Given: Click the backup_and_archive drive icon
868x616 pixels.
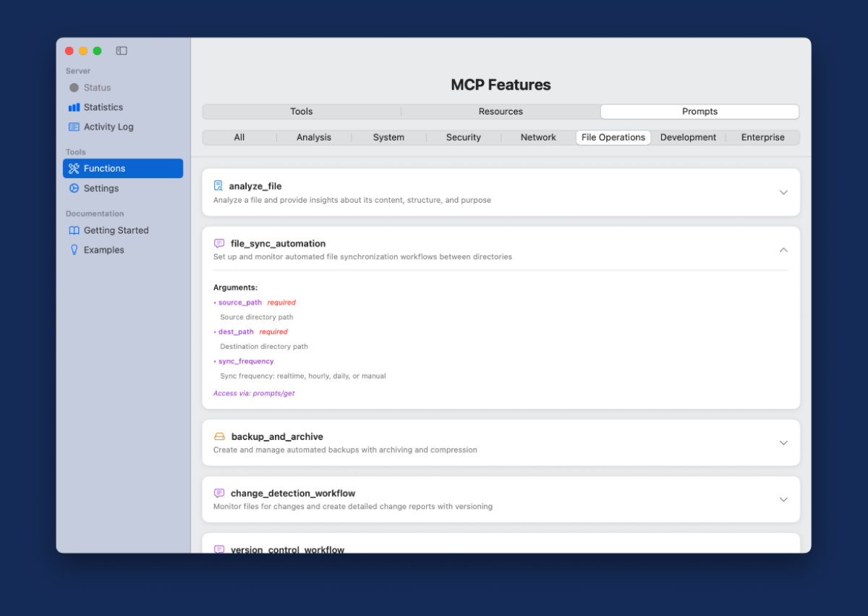Looking at the screenshot, I should point(219,436).
